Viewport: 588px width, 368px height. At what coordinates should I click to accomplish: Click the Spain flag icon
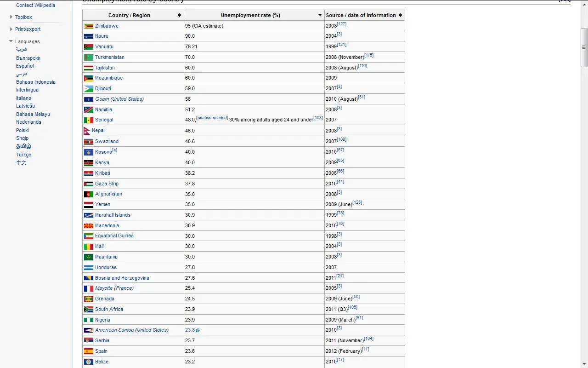89,351
